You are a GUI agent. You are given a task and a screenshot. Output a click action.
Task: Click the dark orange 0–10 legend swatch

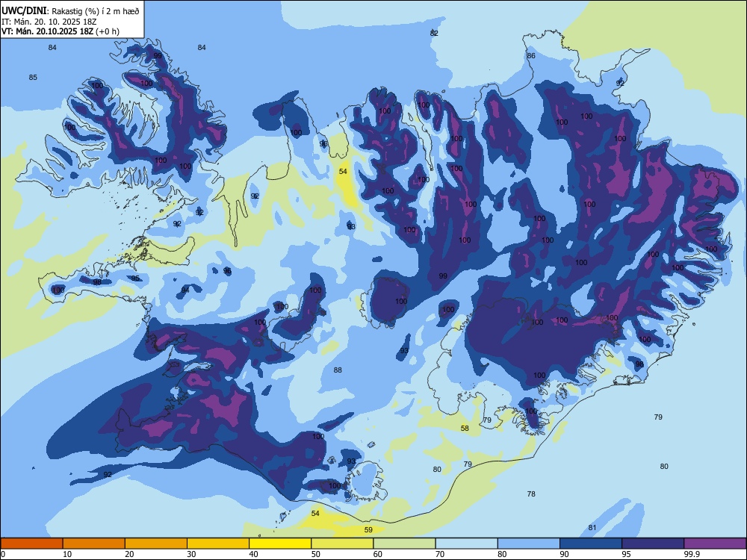(31, 544)
